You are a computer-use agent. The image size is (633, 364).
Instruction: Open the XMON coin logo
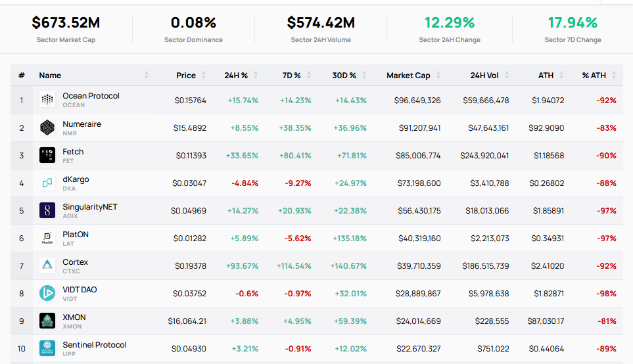47,321
